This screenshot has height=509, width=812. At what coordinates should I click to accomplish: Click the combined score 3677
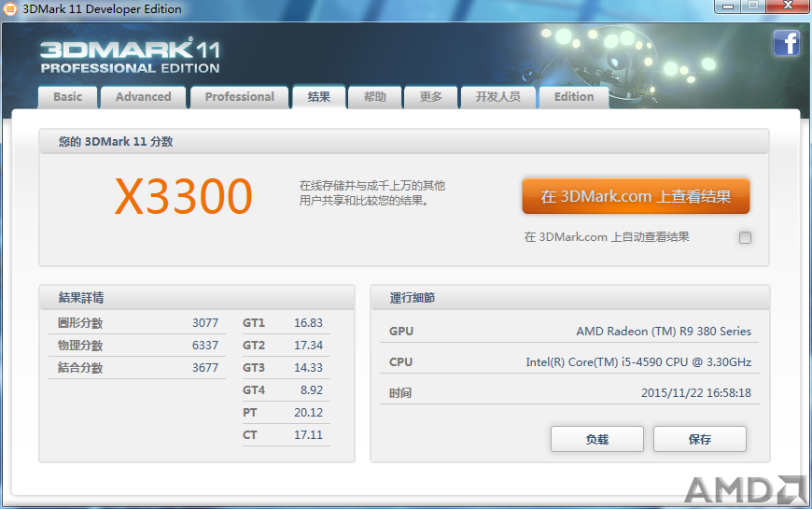click(x=205, y=367)
